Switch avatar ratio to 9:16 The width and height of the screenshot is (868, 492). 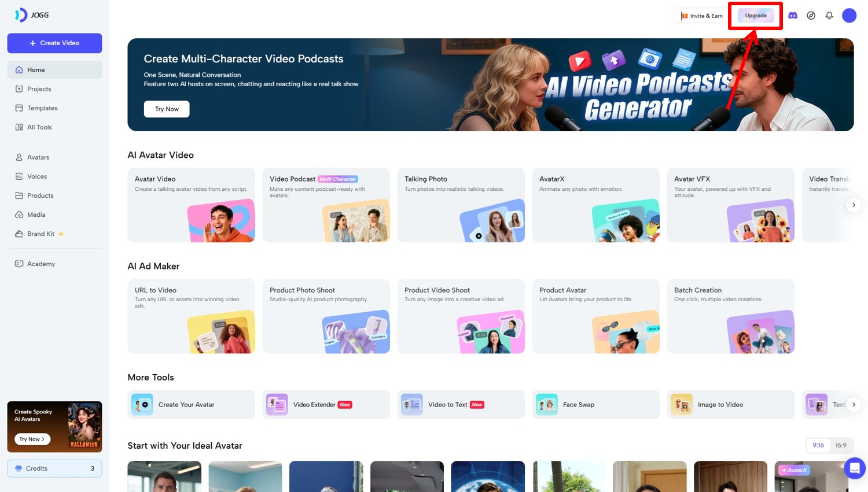818,445
